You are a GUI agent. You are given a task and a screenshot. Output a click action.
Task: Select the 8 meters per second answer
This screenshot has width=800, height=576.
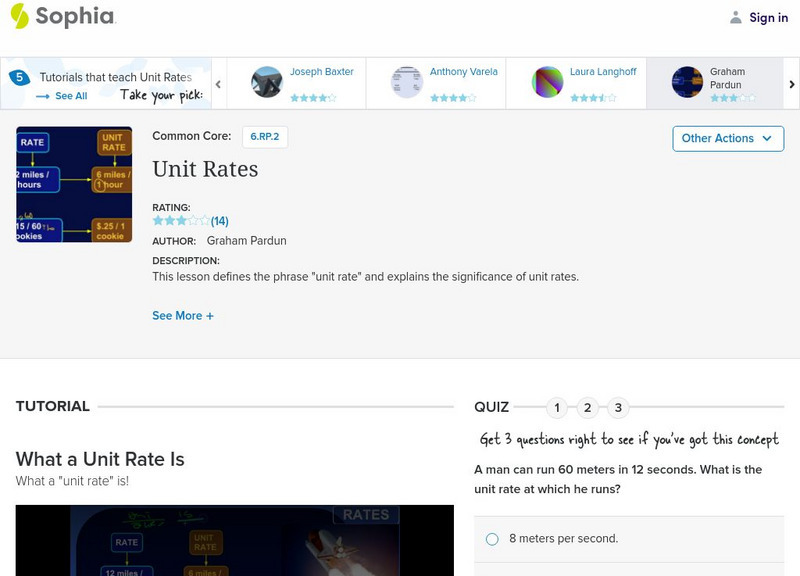[x=629, y=539]
